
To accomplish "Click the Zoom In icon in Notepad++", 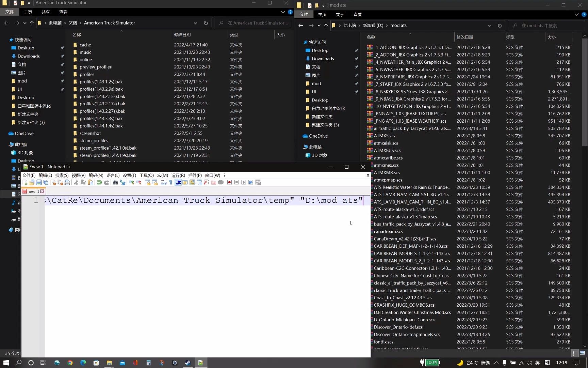I will (x=131, y=182).
